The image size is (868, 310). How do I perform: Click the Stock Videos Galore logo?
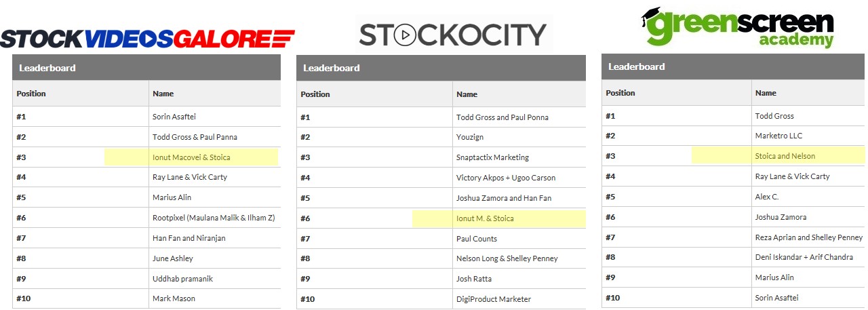point(146,39)
